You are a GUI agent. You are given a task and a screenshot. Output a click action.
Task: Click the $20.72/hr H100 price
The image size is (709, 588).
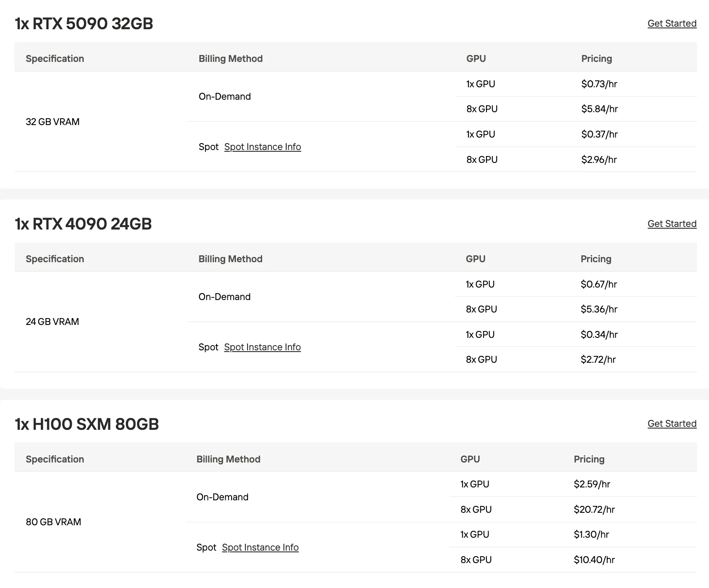[594, 510]
